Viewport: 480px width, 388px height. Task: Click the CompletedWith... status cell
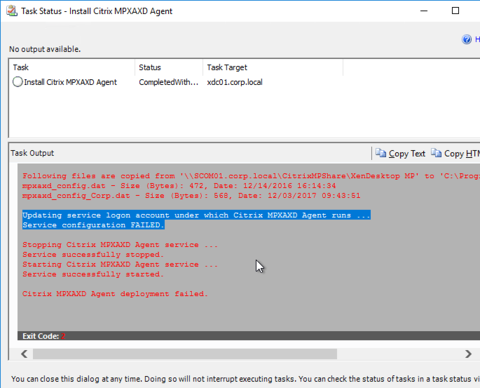coord(168,82)
